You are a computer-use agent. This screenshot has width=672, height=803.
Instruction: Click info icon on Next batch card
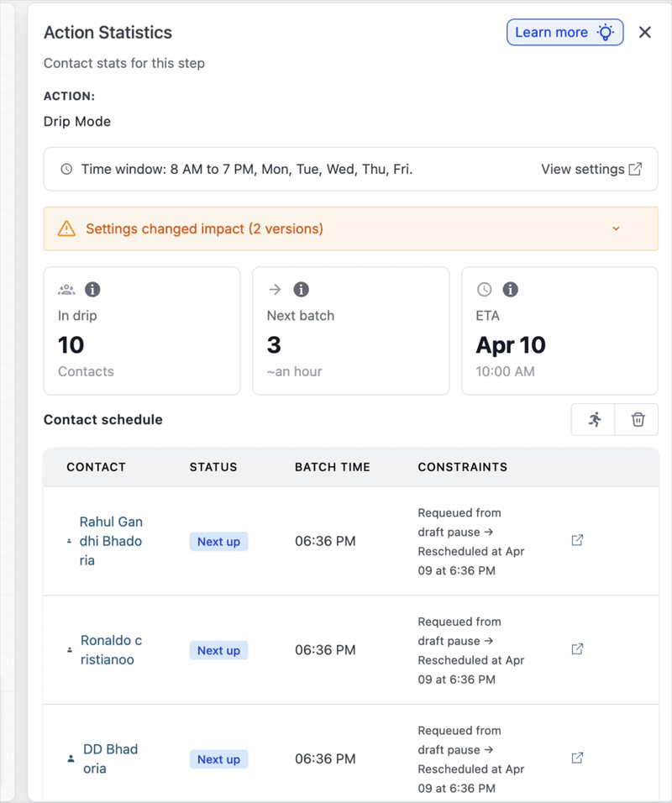click(x=302, y=290)
